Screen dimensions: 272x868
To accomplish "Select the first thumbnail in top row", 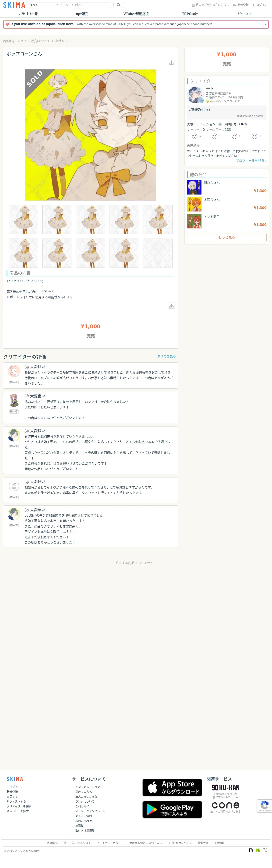I will pyautogui.click(x=23, y=219).
